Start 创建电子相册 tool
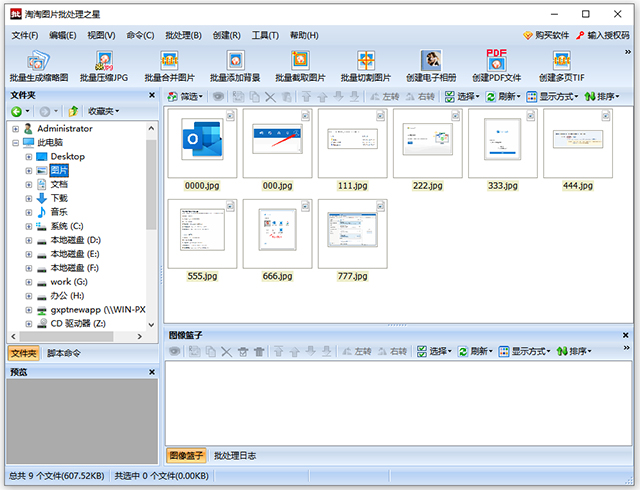The image size is (640, 490). 431,62
